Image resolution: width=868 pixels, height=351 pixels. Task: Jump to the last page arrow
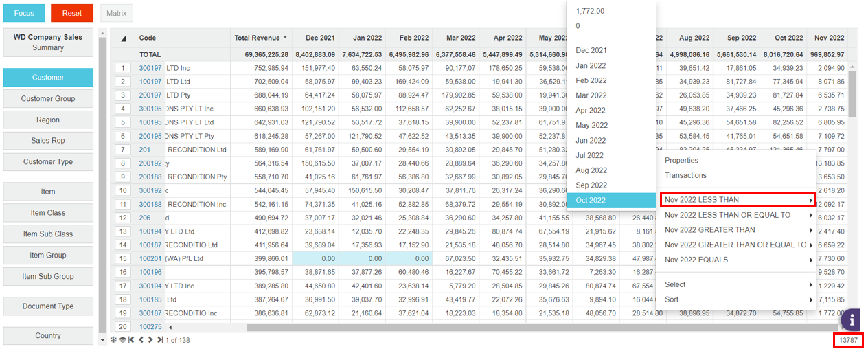[160, 340]
